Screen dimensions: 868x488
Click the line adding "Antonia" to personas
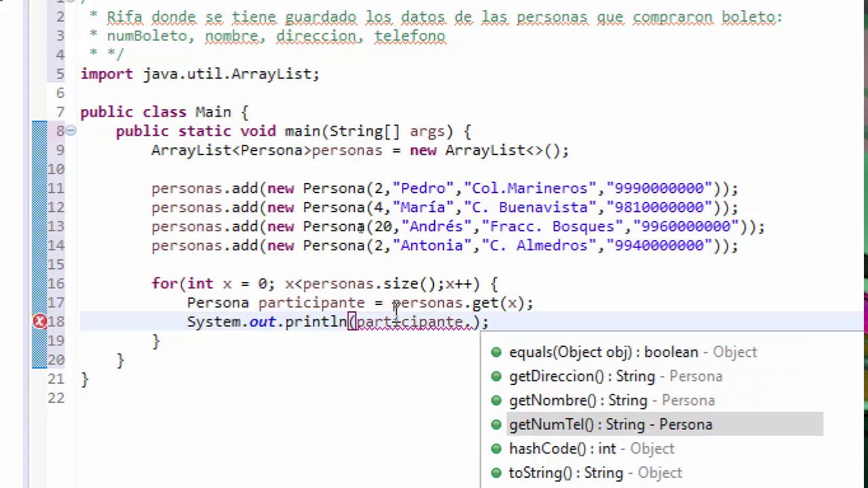coord(445,245)
